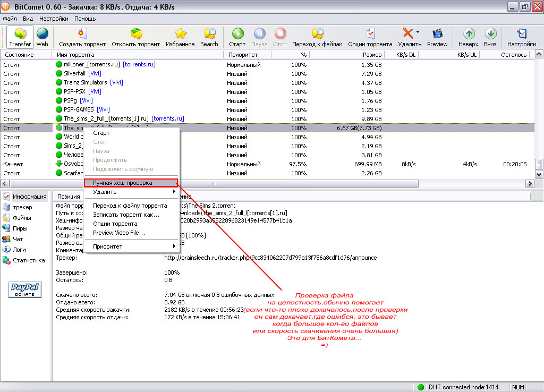
Task: Click torrent list scrollbar up arrow
Action: pos(539,54)
